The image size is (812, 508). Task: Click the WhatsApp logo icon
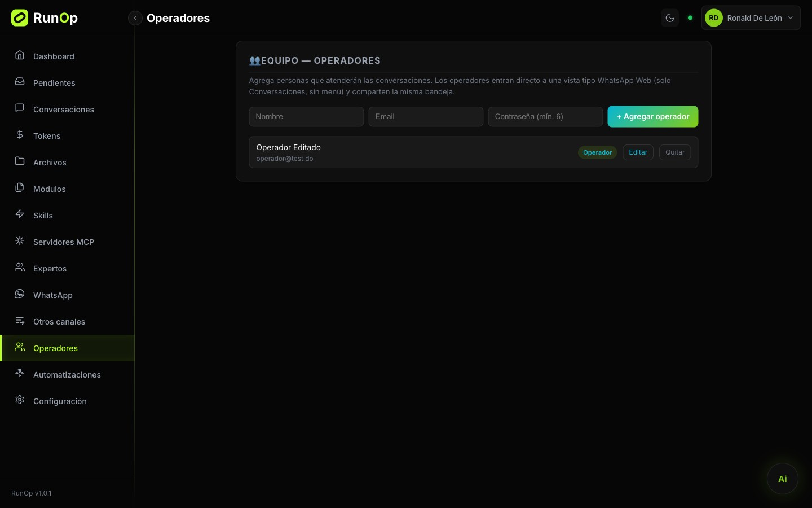(x=20, y=294)
